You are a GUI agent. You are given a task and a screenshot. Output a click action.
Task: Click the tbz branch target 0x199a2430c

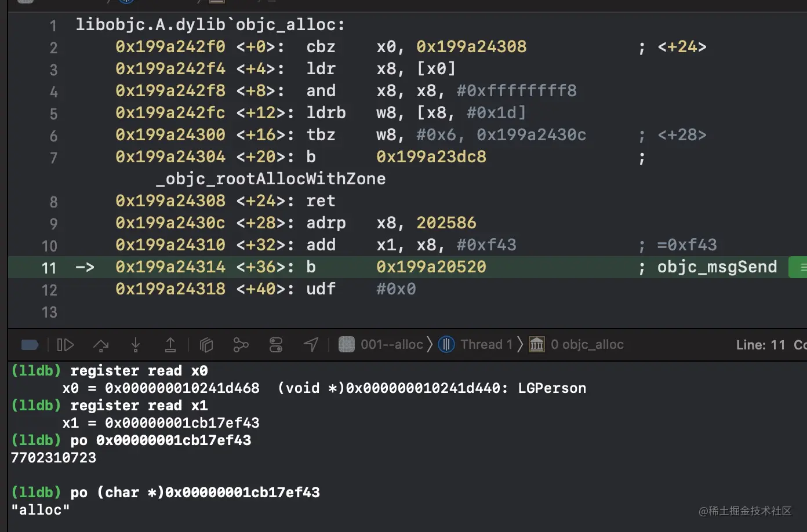tap(532, 135)
